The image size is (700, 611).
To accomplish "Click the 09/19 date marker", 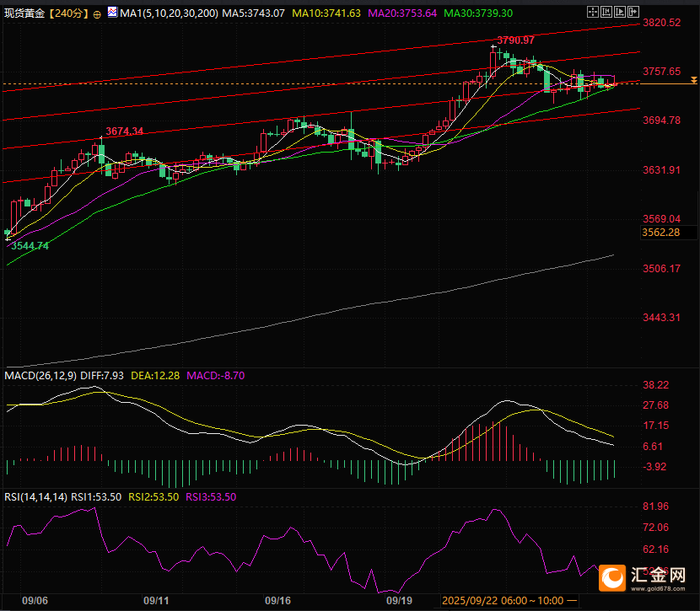I will click(x=399, y=601).
